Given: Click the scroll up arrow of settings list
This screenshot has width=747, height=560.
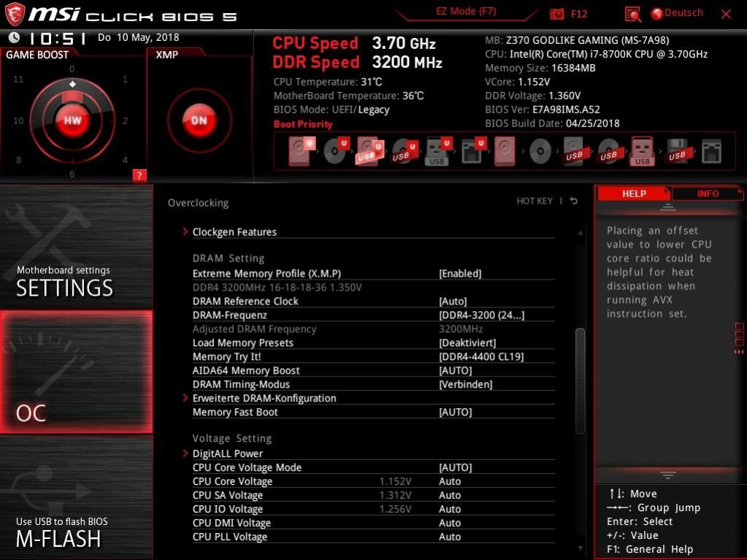Looking at the screenshot, I should pos(581,232).
